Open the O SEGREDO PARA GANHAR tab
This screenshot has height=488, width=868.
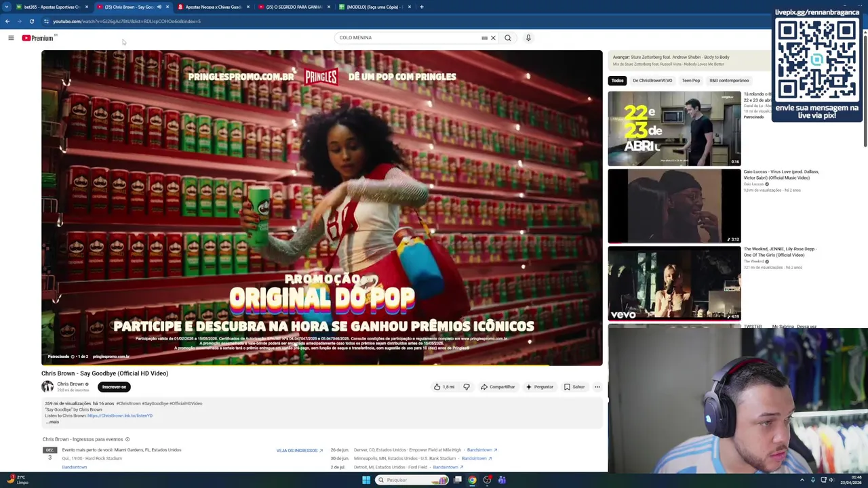(294, 7)
